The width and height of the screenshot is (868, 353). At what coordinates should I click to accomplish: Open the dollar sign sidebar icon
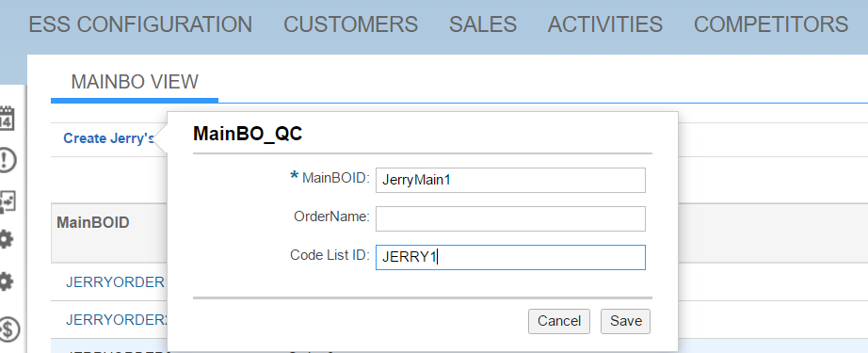(8, 329)
